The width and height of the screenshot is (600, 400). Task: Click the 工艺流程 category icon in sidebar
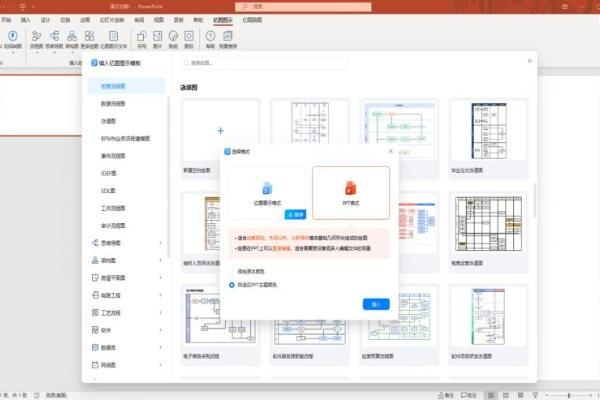coord(95,312)
